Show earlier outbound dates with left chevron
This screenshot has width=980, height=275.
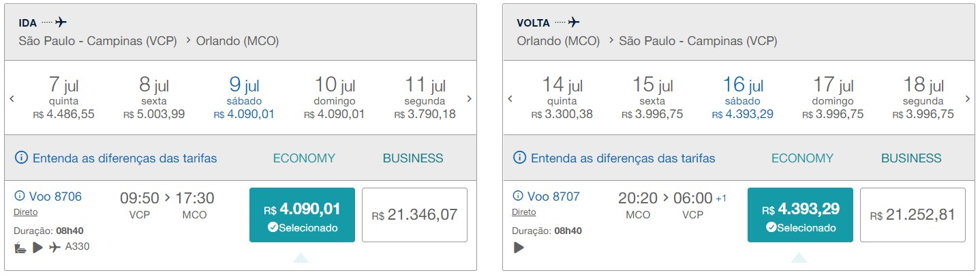12,99
